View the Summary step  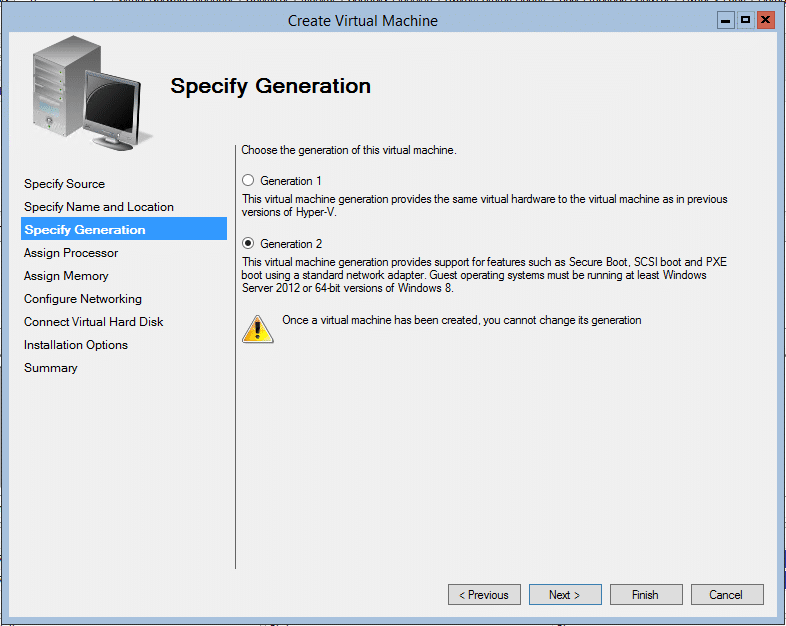(x=51, y=368)
